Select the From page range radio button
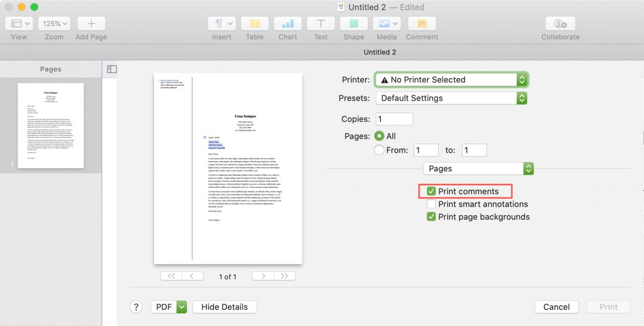This screenshot has height=326, width=644. coord(379,150)
